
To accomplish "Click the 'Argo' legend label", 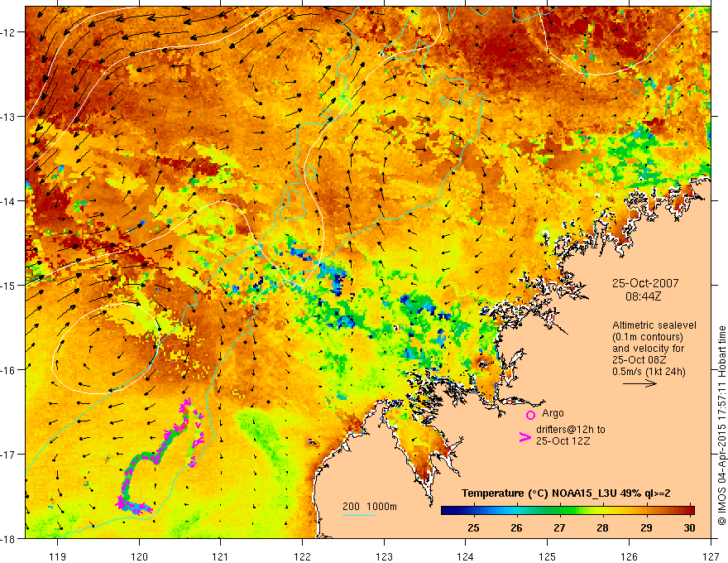I will point(553,413).
